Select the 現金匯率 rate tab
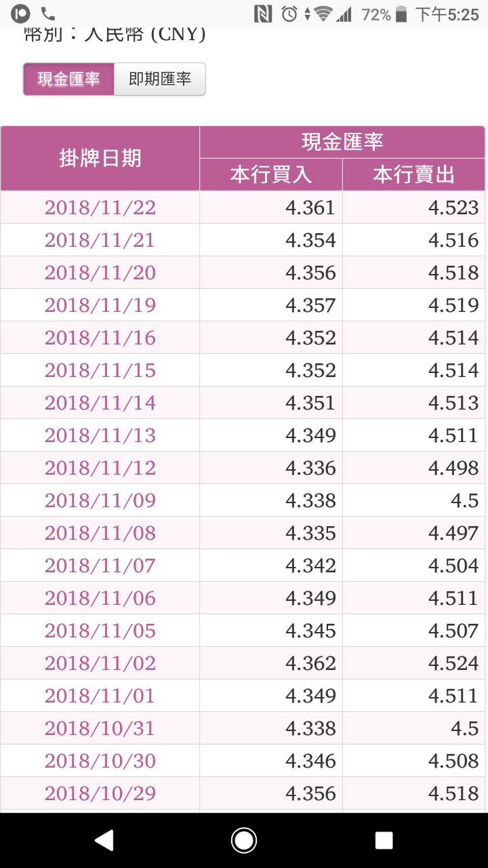The height and width of the screenshot is (868, 488). 68,79
